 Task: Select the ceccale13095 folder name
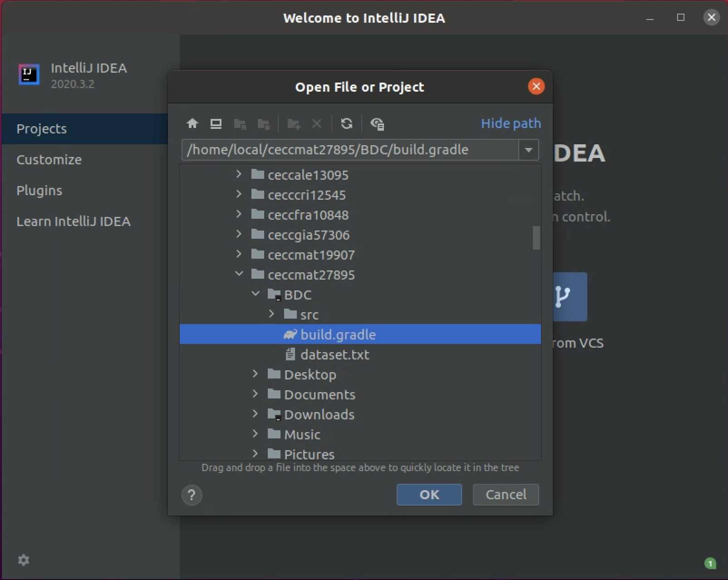[x=308, y=175]
